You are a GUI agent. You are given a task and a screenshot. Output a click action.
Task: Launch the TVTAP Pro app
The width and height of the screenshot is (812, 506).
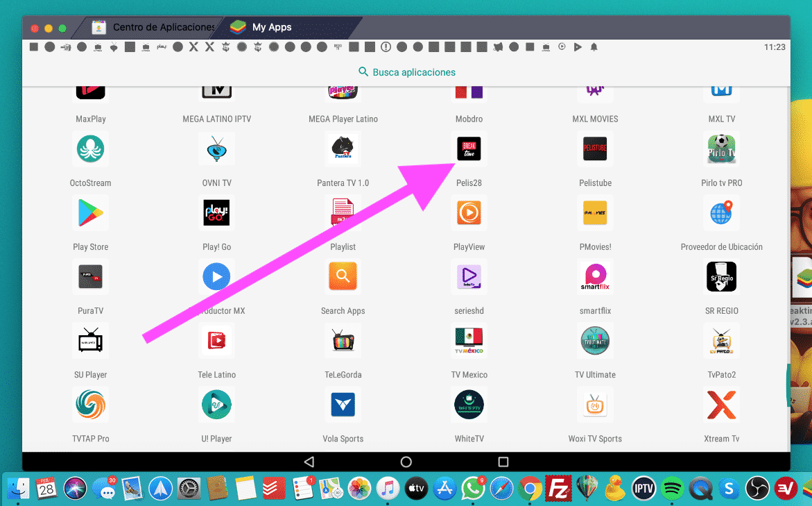click(90, 405)
